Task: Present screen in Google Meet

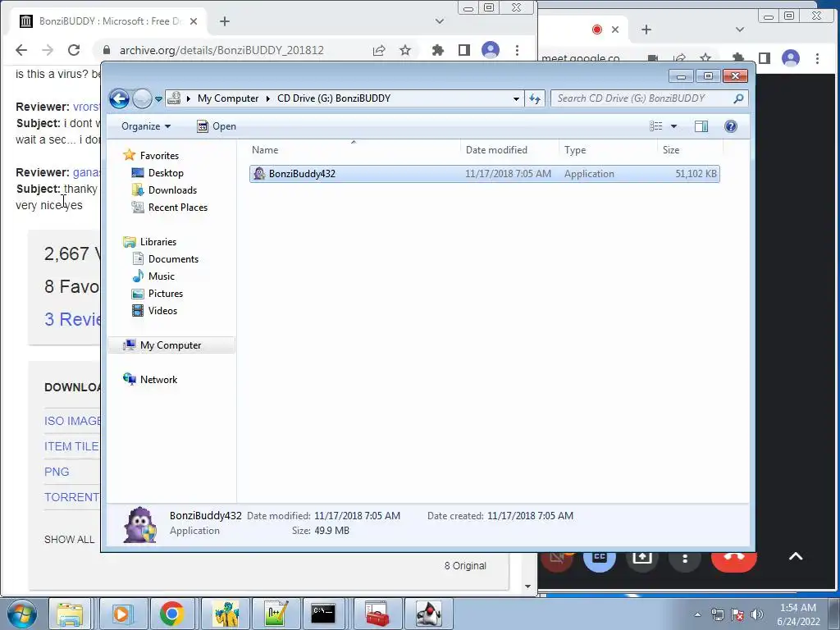Action: tap(641, 558)
